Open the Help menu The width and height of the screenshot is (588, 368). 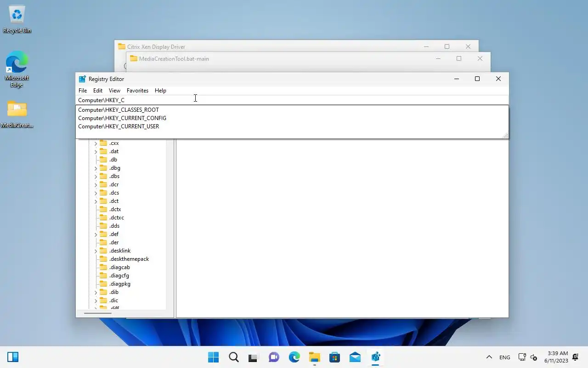point(160,91)
